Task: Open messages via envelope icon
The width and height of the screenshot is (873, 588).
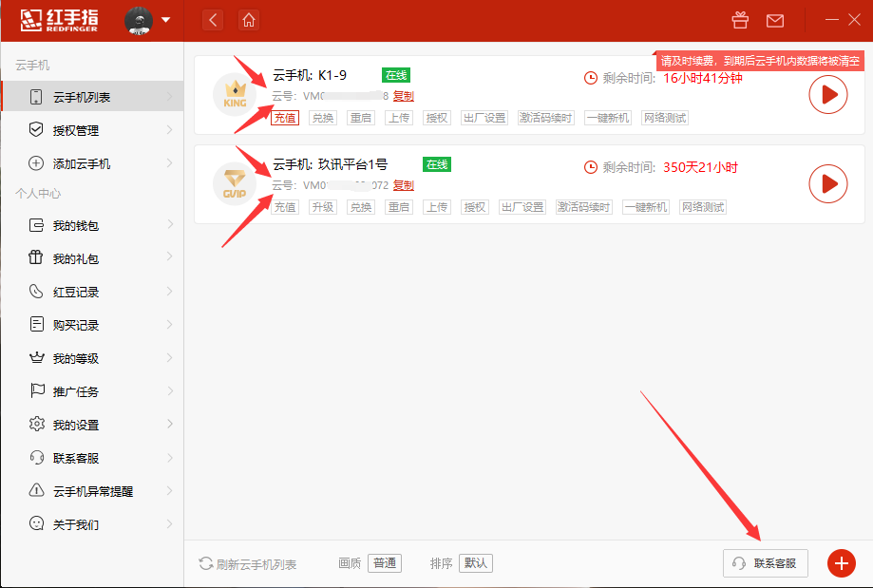Action: coord(775,20)
